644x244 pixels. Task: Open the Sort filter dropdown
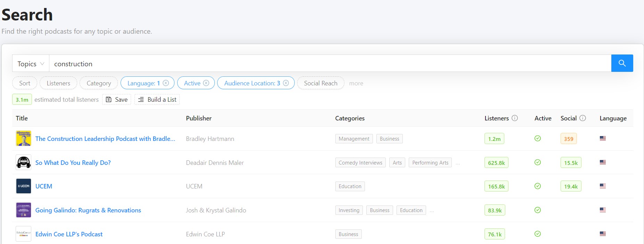pyautogui.click(x=25, y=83)
